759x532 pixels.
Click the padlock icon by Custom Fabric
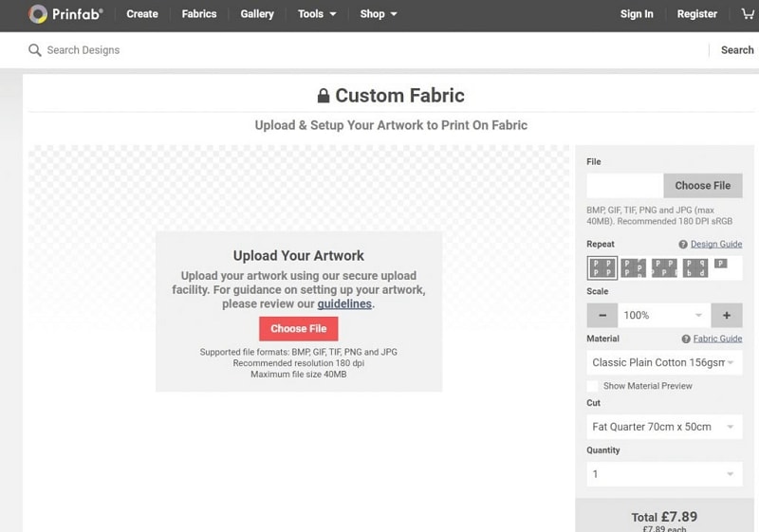click(324, 96)
